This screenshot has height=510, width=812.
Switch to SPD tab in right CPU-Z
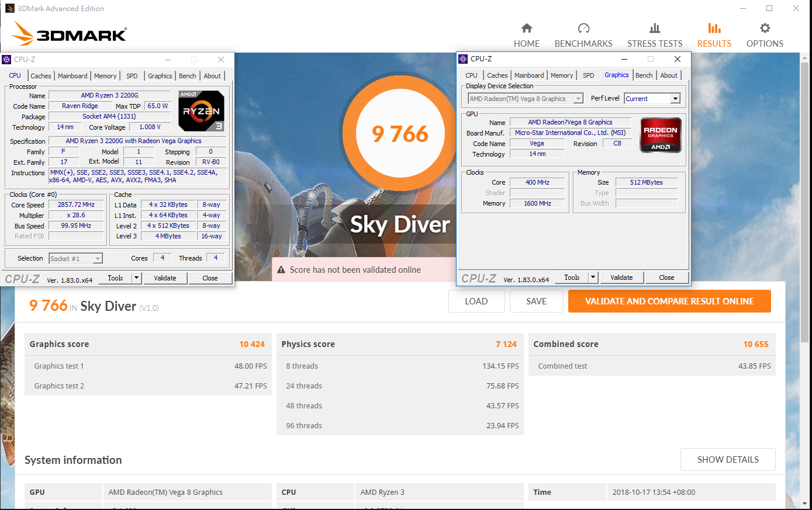click(x=589, y=75)
